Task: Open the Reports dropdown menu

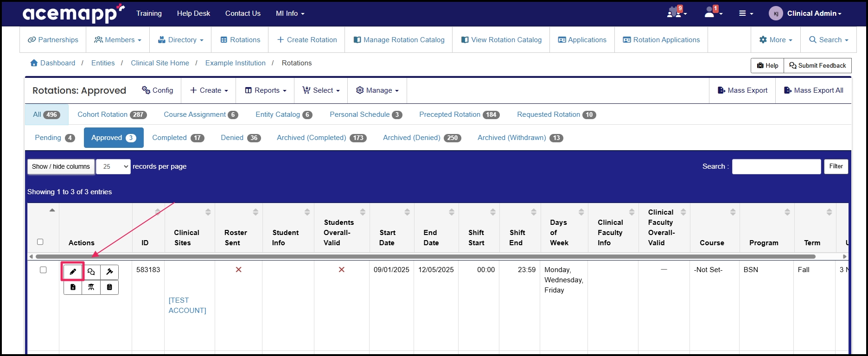Action: click(266, 90)
